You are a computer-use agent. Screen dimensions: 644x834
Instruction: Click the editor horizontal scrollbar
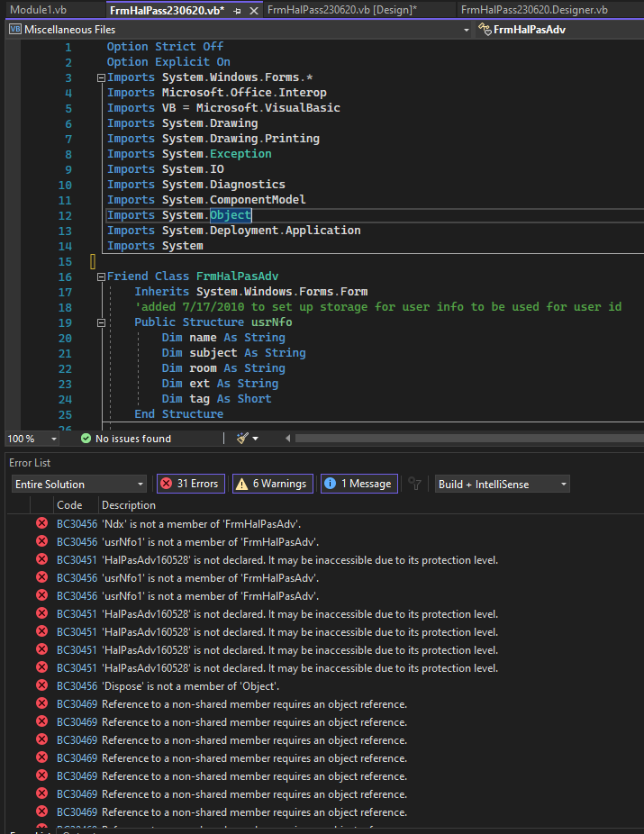coord(469,439)
